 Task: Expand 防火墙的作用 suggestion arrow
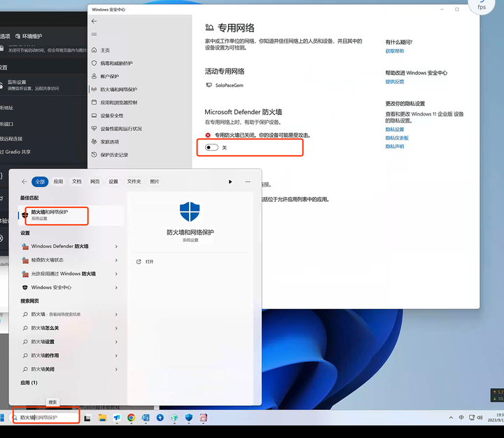point(116,355)
